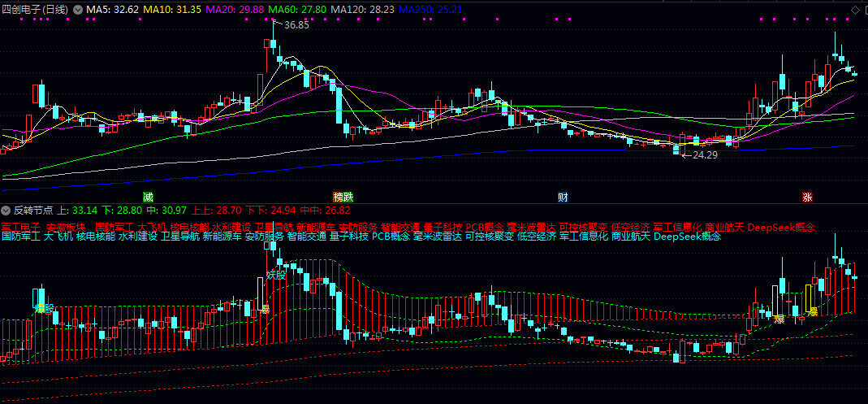Select the MA10: 31.35 moving average label
The width and height of the screenshot is (868, 404).
[x=172, y=10]
